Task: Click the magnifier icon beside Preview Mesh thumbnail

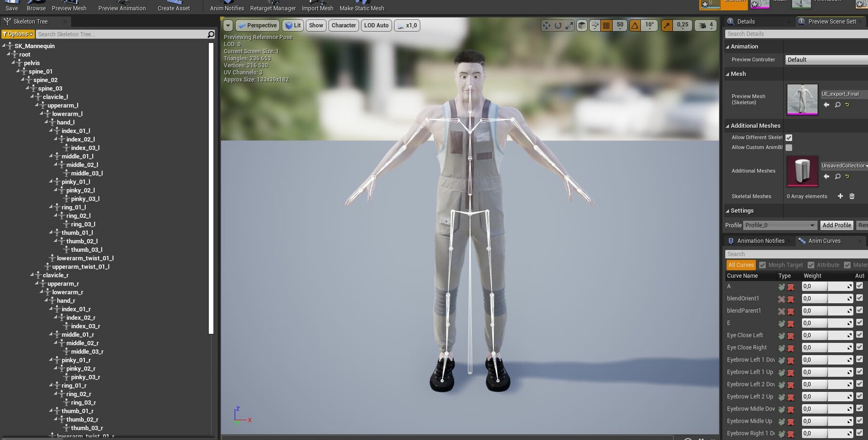Action: point(838,105)
